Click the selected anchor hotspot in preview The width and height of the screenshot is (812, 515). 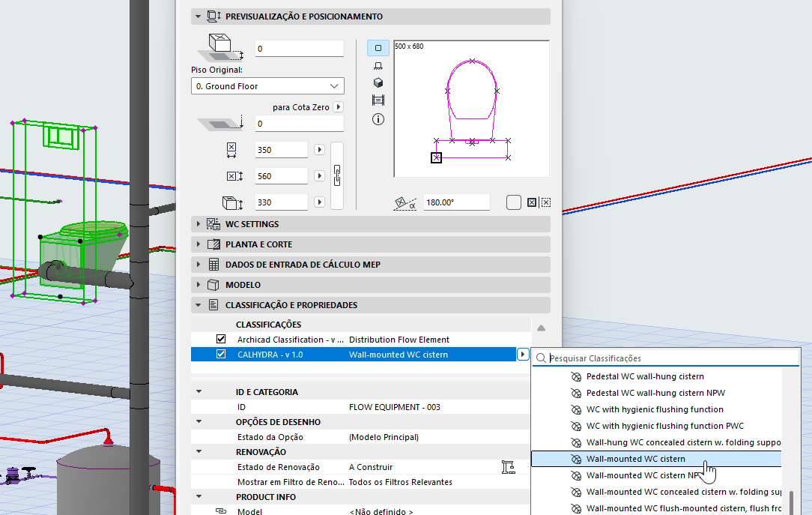(x=437, y=157)
